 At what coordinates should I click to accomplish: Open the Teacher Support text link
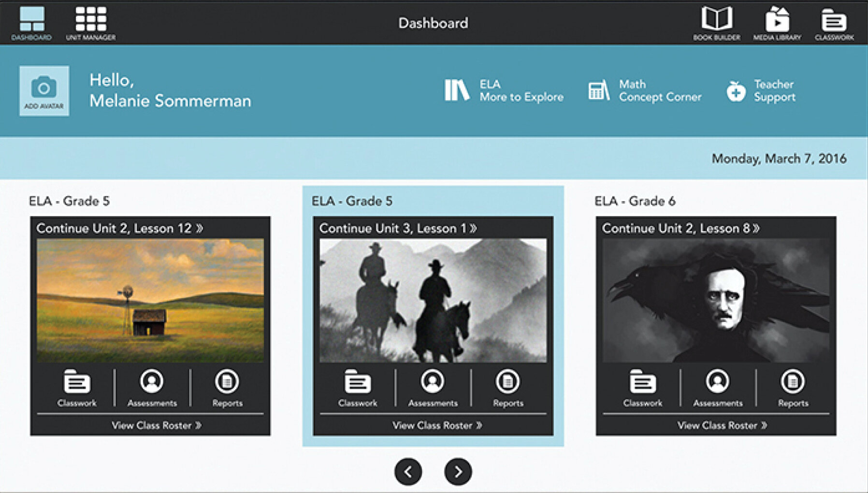(775, 90)
